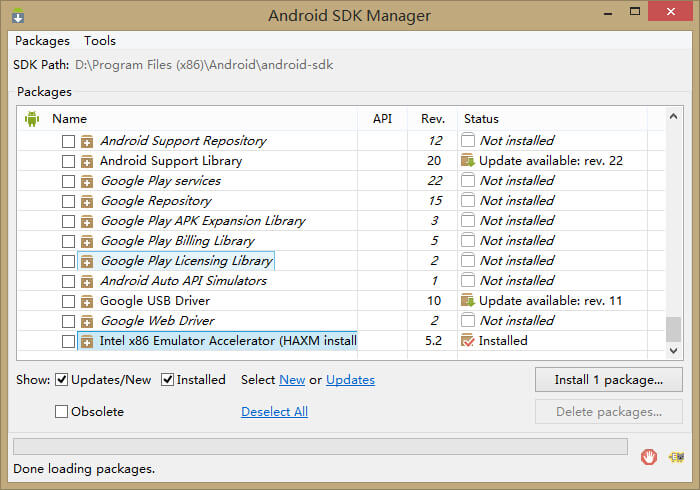This screenshot has width=700, height=490.
Task: Uncheck the Updates/New show filter
Action: tap(62, 380)
